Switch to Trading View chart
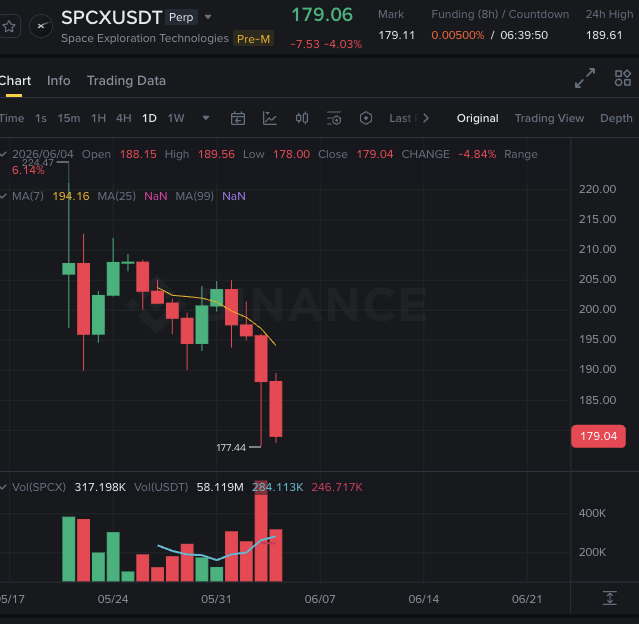This screenshot has width=639, height=624. tap(549, 118)
